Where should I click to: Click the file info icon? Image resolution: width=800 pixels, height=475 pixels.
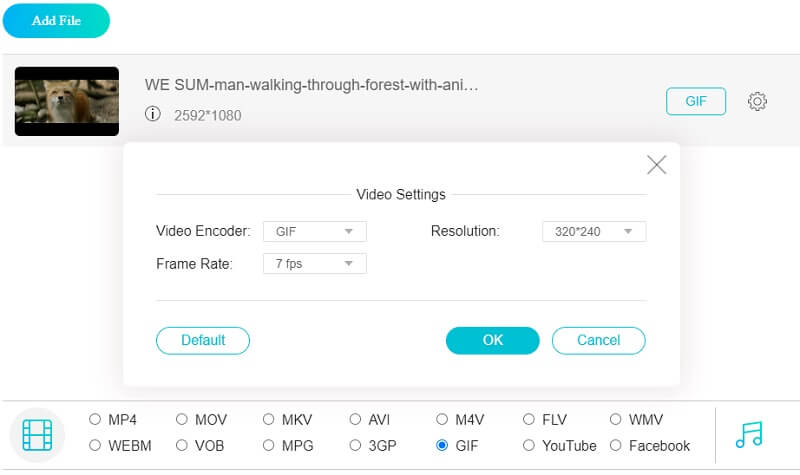click(x=153, y=115)
